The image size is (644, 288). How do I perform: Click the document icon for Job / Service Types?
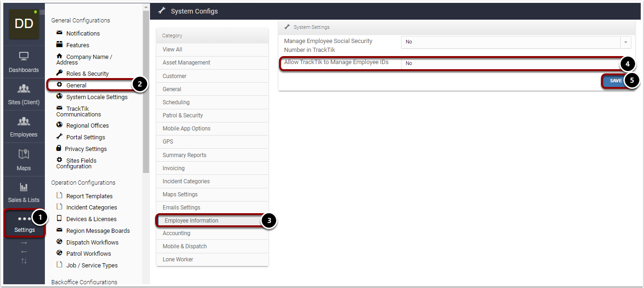59,265
